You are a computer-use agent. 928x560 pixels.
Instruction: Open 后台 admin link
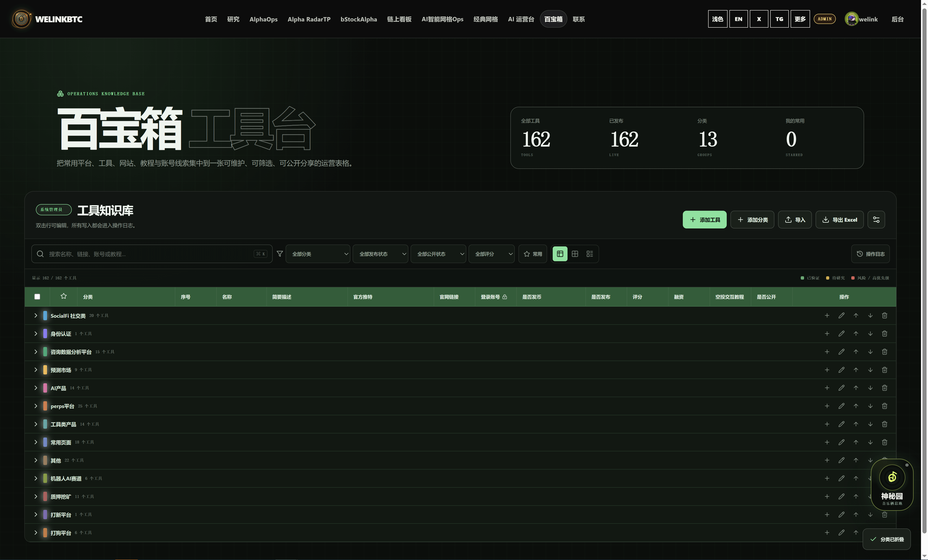tap(897, 19)
